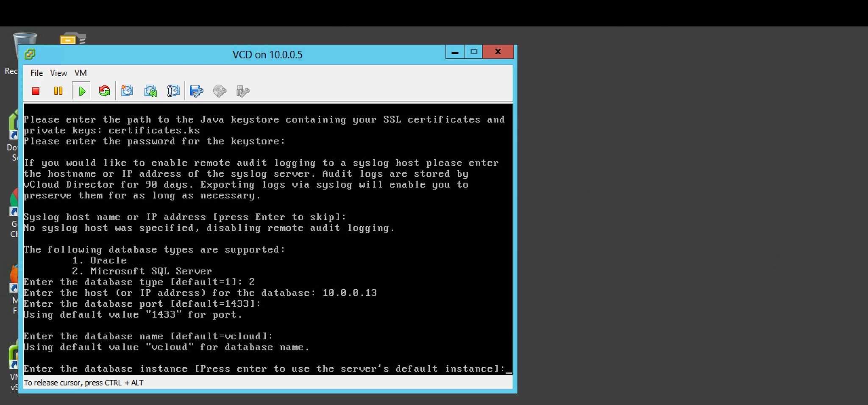Screen dimensions: 868x405
Task: Connect a CD/DVD device via the disc icon
Action: tap(220, 91)
